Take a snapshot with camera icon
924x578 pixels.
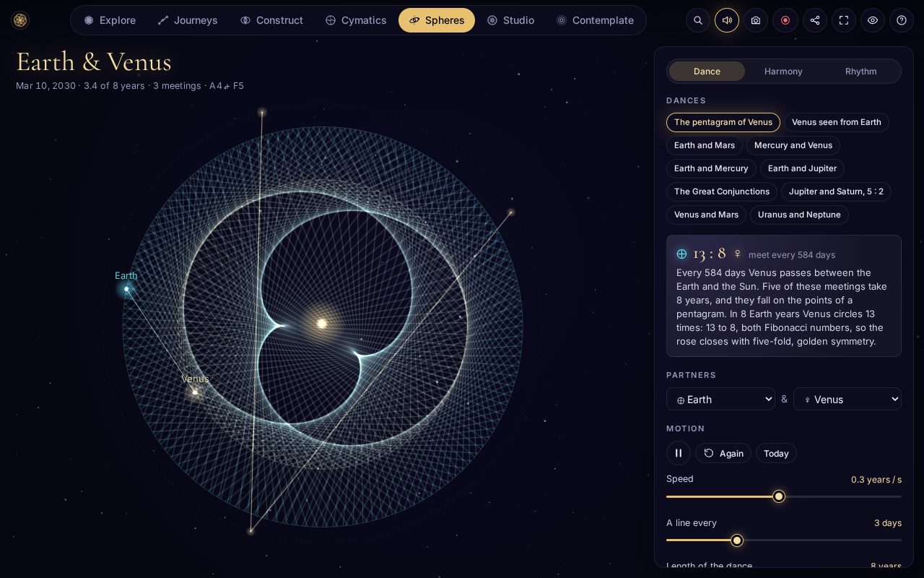point(756,20)
